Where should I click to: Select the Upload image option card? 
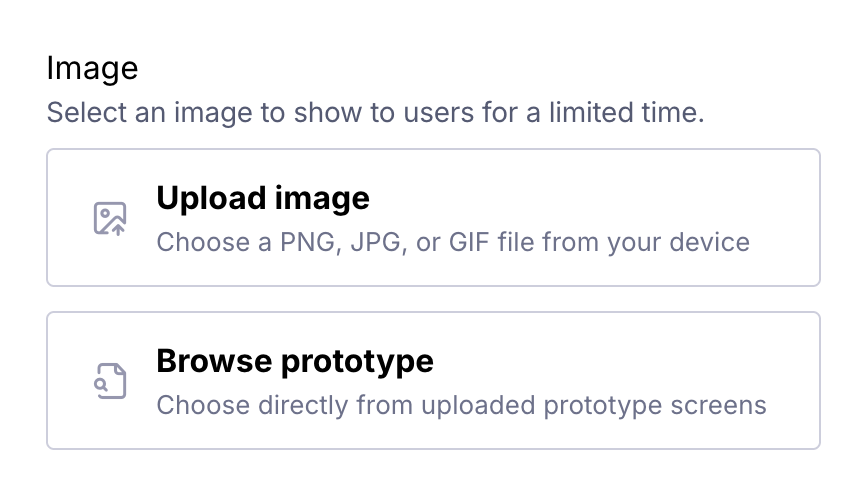[x=433, y=218]
